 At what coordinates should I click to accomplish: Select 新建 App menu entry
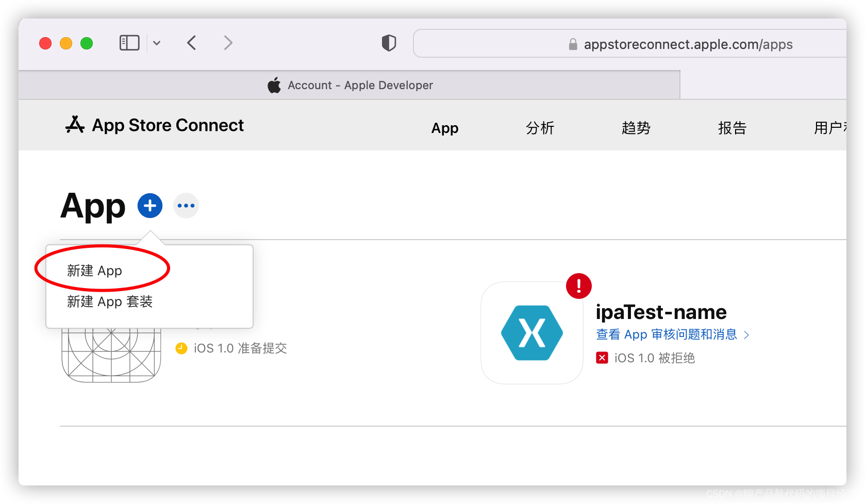[x=94, y=271]
